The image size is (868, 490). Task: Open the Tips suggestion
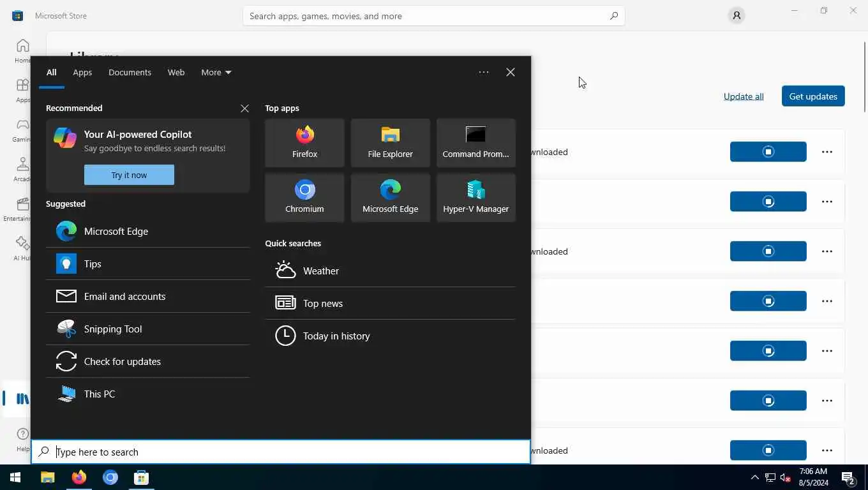point(147,264)
